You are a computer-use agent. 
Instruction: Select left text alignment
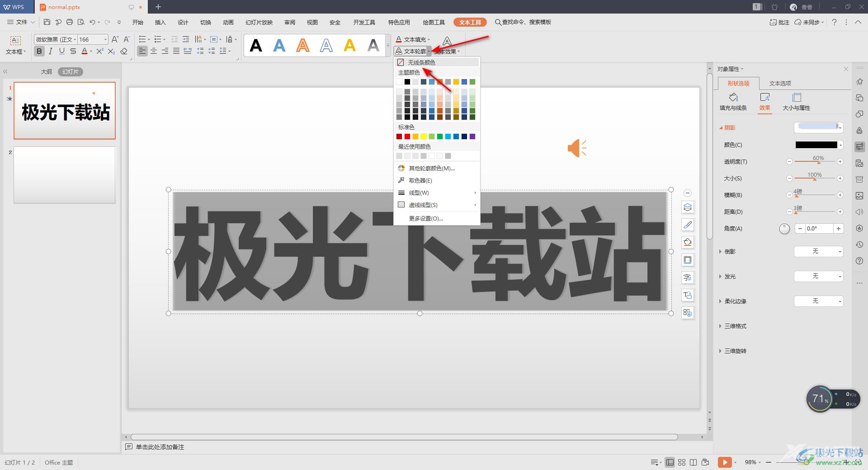[142, 51]
